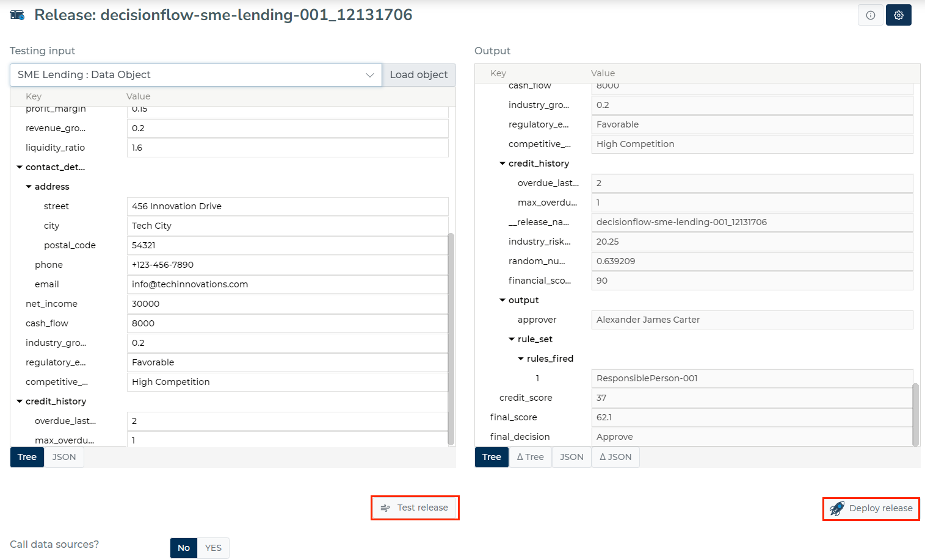Image resolution: width=925 pixels, height=560 pixels.
Task: Collapse the credit_history node in Testing input
Action: (x=20, y=401)
